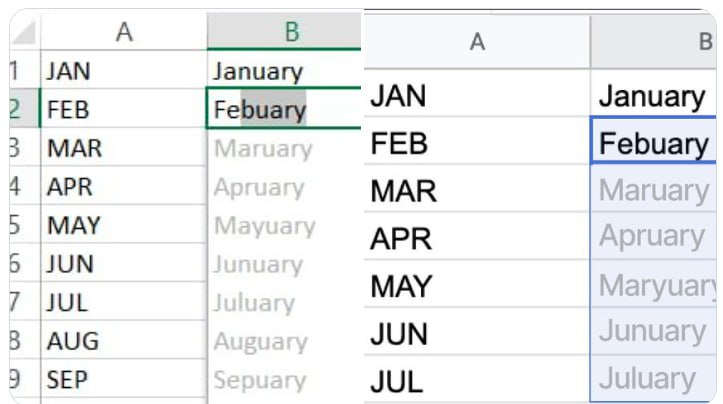Select JUL cell in right spreadsheet
Image resolution: width=723 pixels, height=404 pixels.
click(x=477, y=379)
